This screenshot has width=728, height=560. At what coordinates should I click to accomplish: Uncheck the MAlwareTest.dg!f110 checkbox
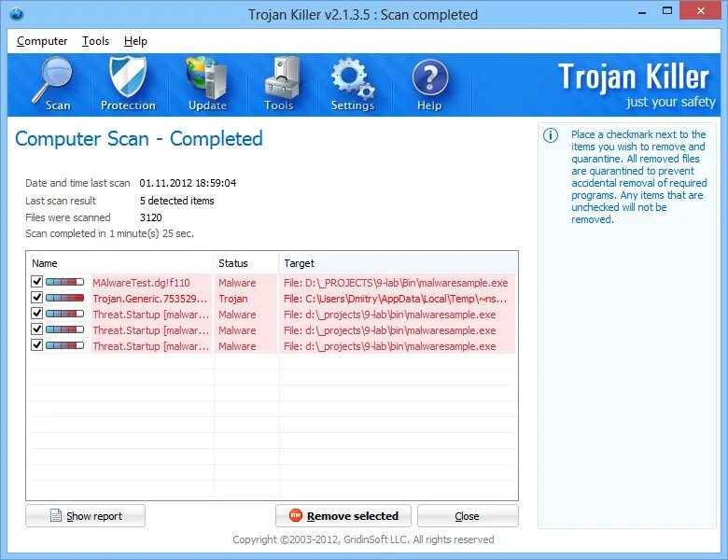click(x=36, y=281)
